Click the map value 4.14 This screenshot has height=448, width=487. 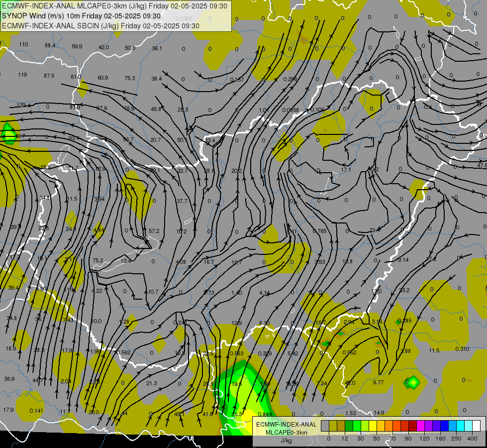pos(264,293)
